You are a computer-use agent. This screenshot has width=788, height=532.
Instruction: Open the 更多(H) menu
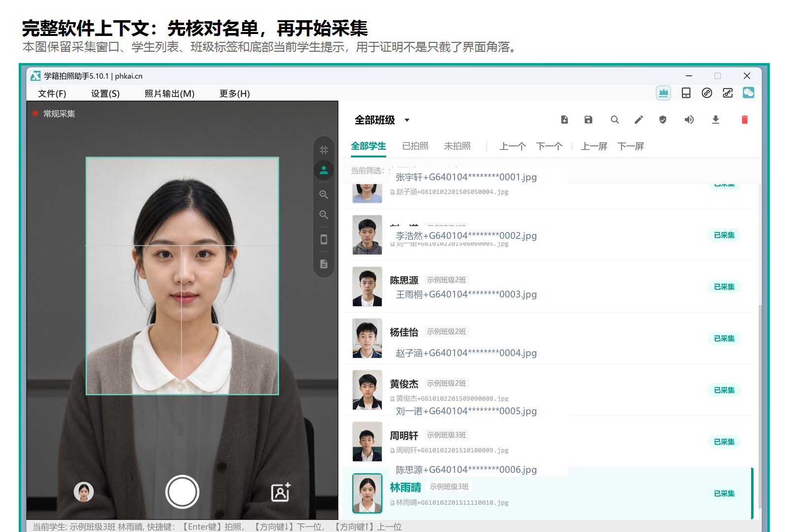[234, 94]
